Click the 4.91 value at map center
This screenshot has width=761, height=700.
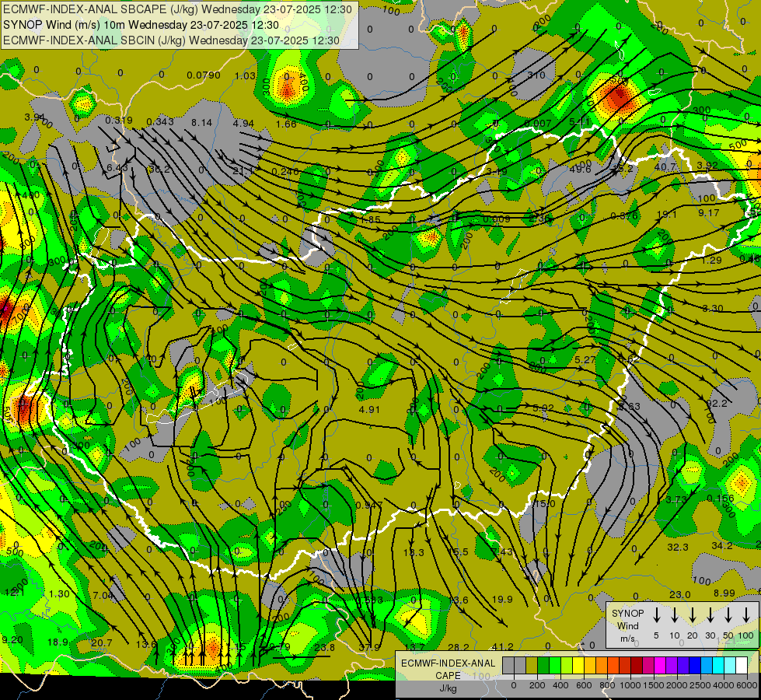click(369, 410)
